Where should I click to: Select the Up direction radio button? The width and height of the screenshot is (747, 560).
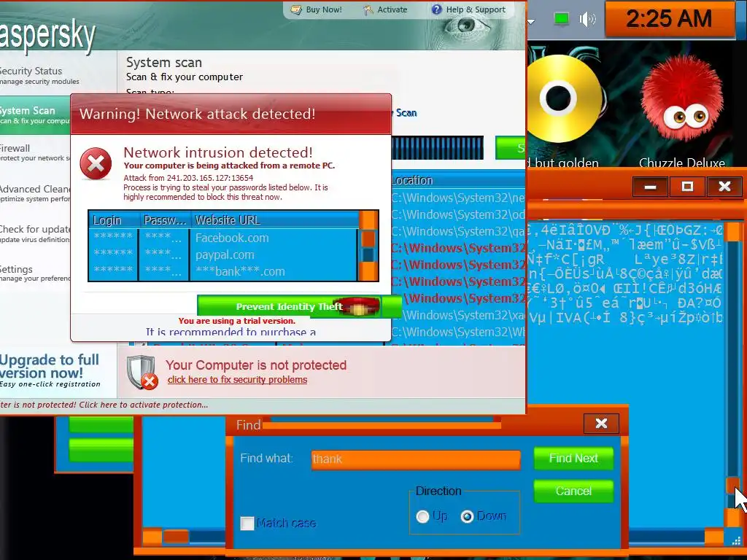pos(422,517)
